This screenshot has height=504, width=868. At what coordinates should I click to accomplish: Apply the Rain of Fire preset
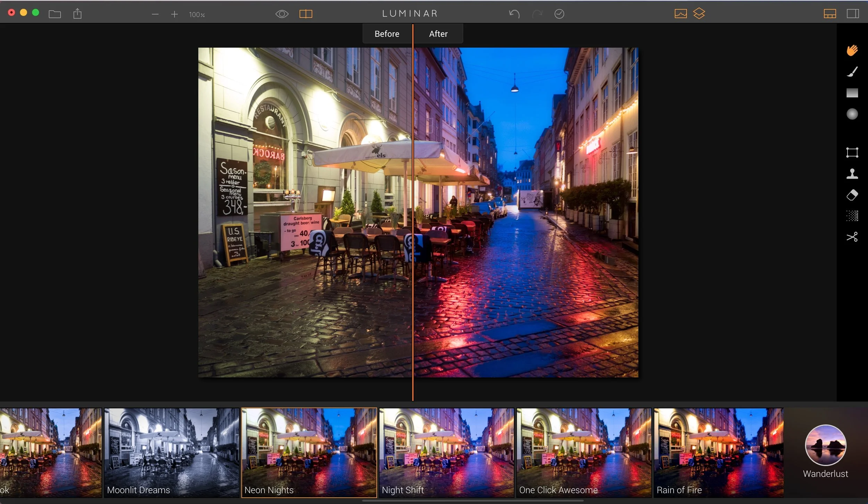pos(718,452)
